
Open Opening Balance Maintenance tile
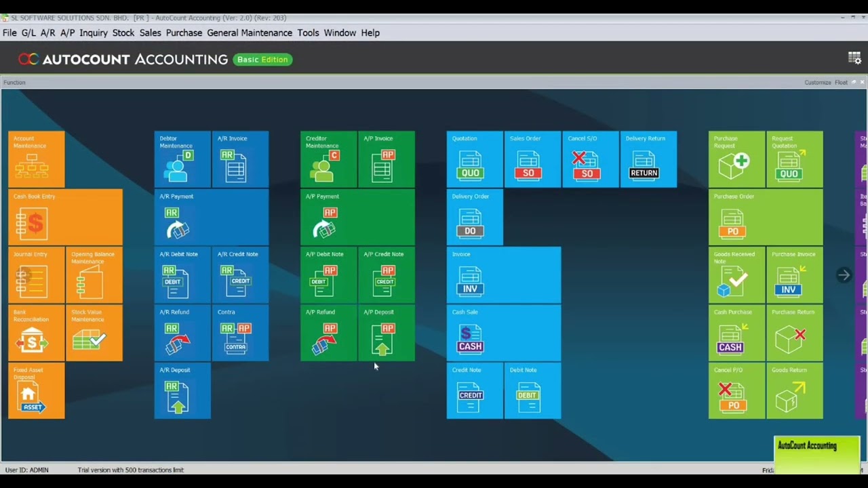click(94, 274)
